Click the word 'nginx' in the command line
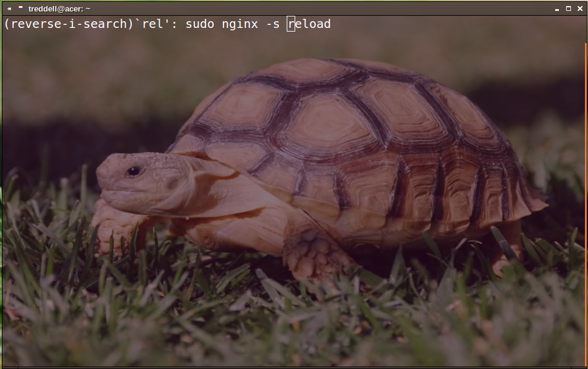 point(239,24)
